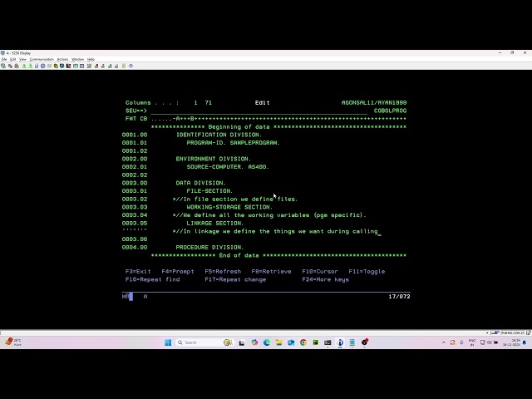Click the SEU==> command input line
532x399 pixels.
259,111
